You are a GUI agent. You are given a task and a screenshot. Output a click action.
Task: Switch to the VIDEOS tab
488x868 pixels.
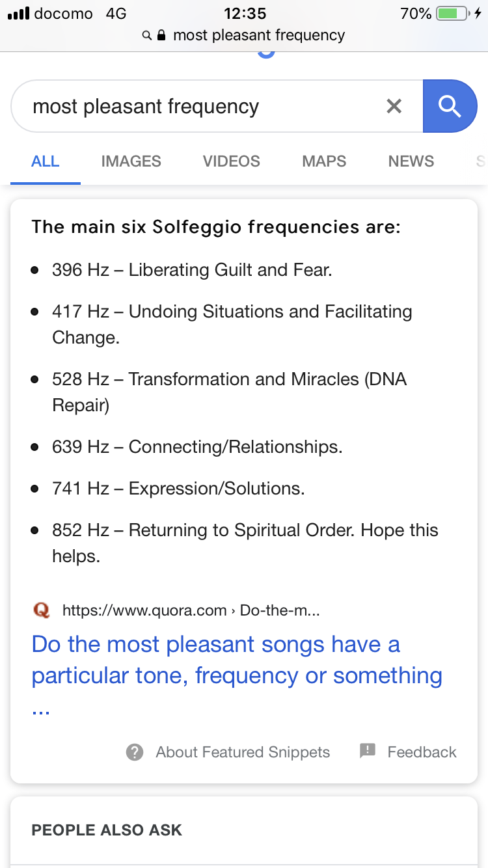coord(232,161)
